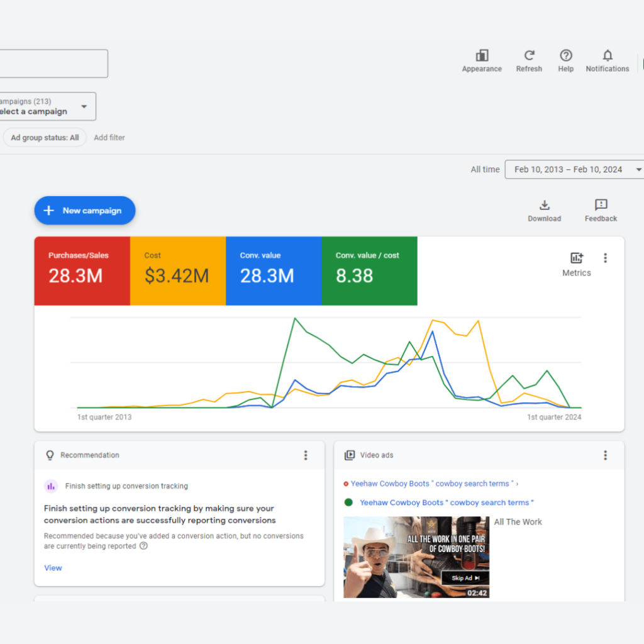The height and width of the screenshot is (644, 644).
Task: Select the Purchases/Sales metric tile
Action: tap(82, 271)
